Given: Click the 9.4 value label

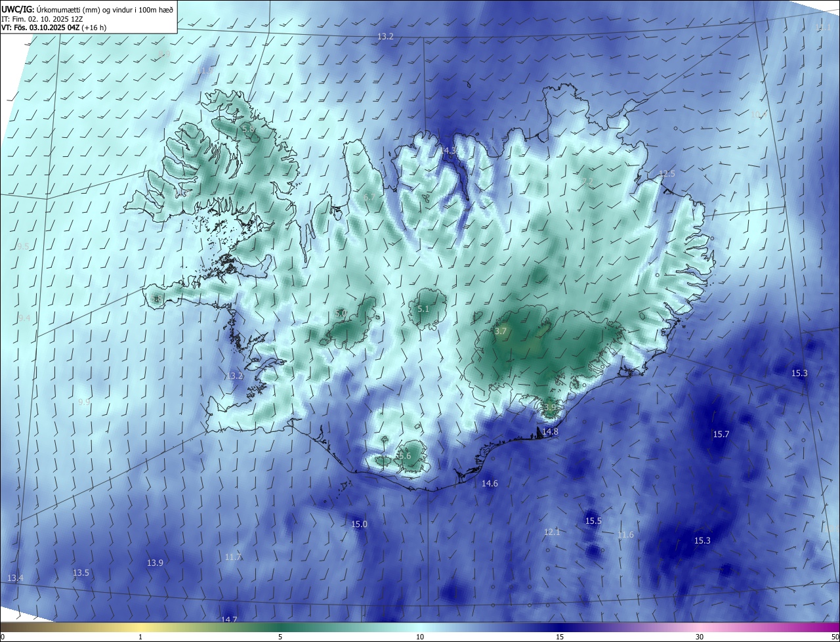Looking at the screenshot, I should [x=24, y=318].
